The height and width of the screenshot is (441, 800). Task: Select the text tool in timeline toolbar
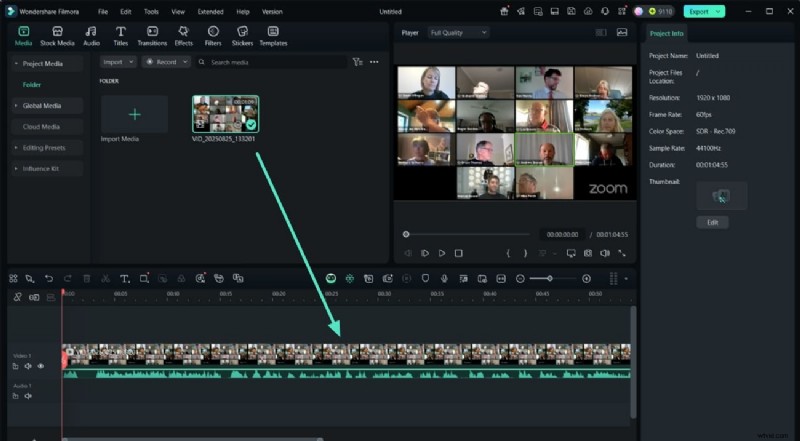pos(124,278)
